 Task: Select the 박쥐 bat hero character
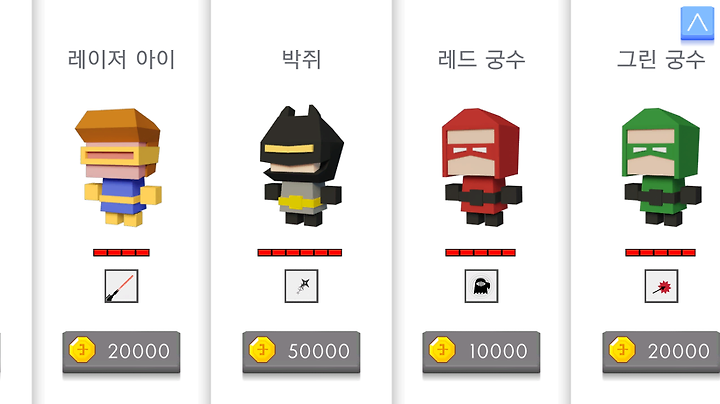pos(302,166)
